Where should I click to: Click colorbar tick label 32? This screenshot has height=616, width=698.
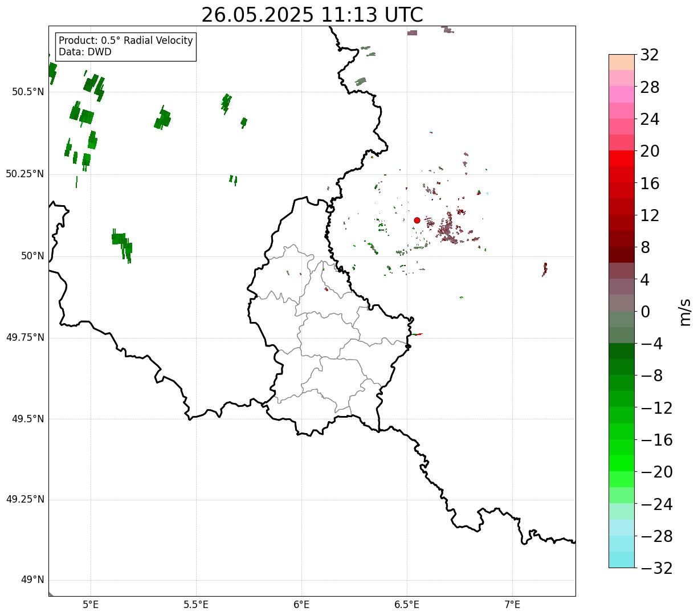650,55
